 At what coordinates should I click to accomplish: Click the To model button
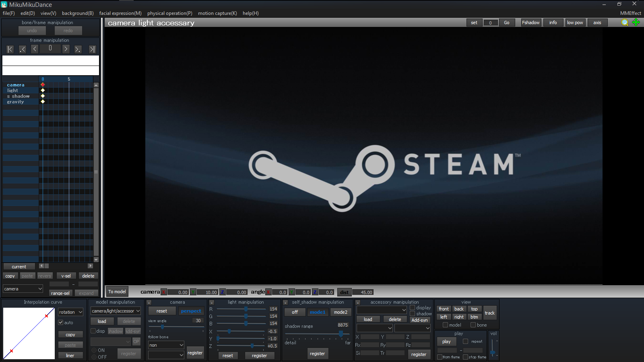click(117, 292)
